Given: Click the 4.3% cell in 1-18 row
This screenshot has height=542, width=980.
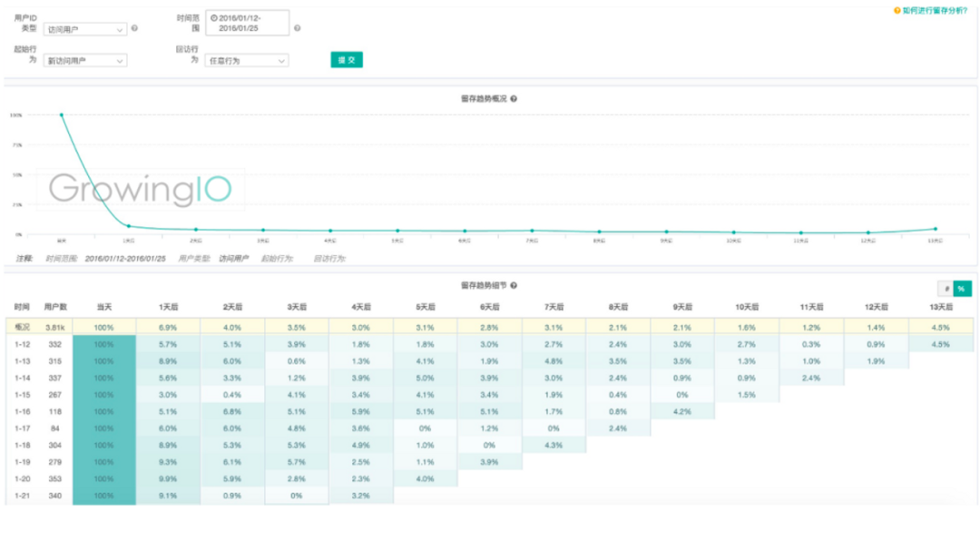Looking at the screenshot, I should [554, 445].
